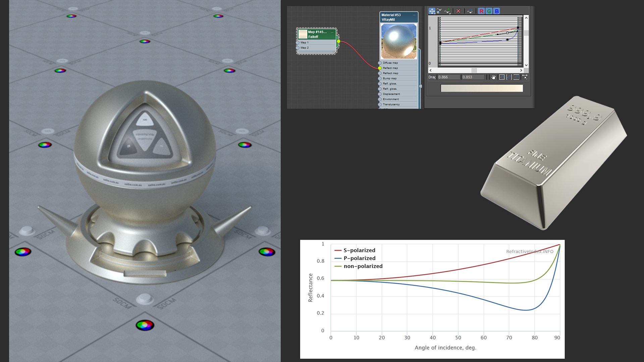Click the RefractiveIndex.INFO label in chart
Screen dimensions: 644x362
[530, 251]
